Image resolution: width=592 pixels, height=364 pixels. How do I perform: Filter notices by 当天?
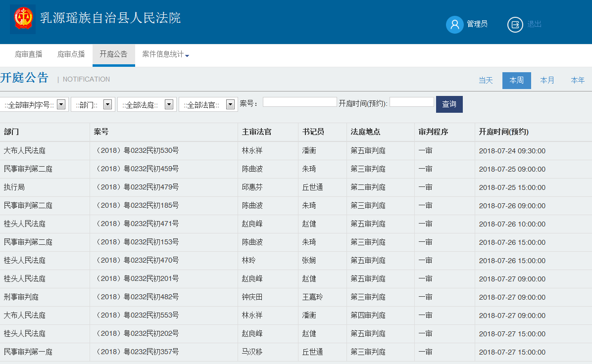pyautogui.click(x=486, y=80)
